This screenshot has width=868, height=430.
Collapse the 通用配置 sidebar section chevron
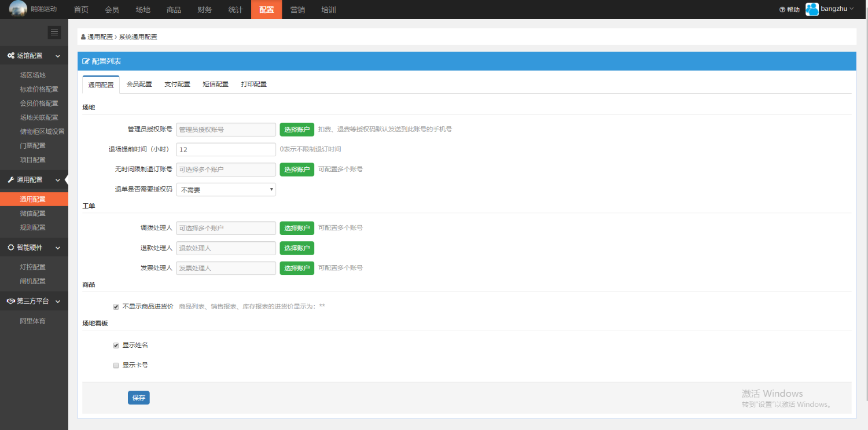point(58,180)
